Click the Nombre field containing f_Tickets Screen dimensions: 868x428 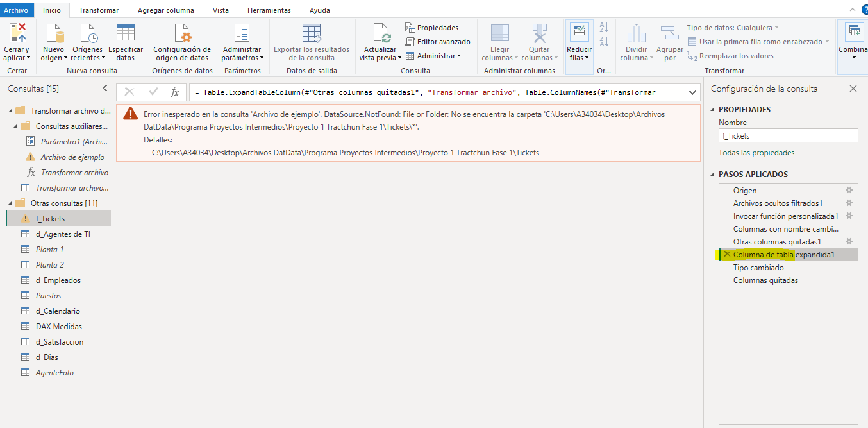click(x=788, y=136)
